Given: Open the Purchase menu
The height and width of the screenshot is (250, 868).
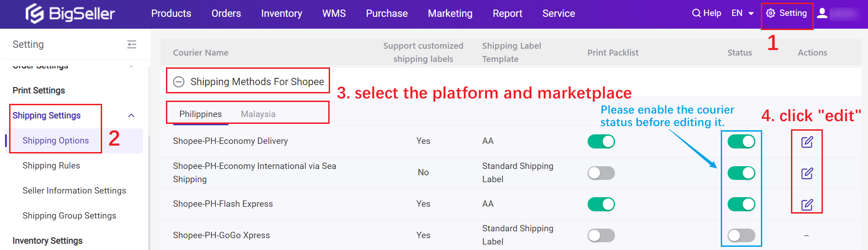Looking at the screenshot, I should click(387, 14).
